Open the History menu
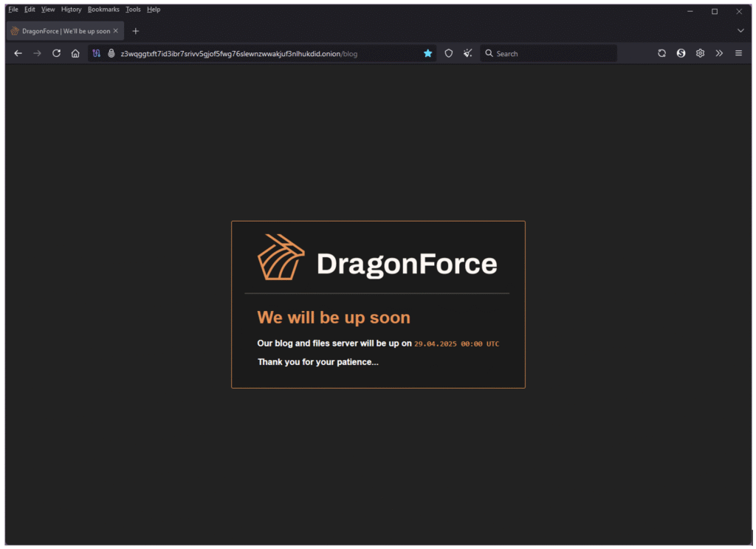 coord(72,9)
